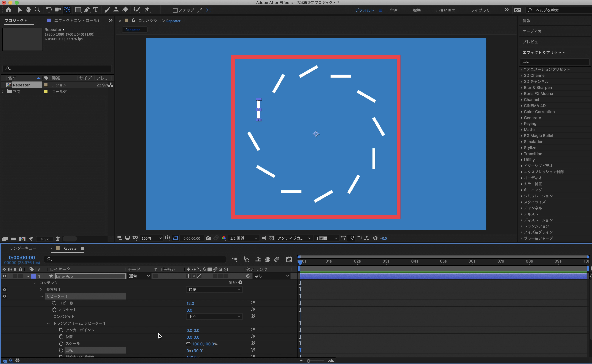
Task: Click trash icon in Project panel
Action: [x=58, y=239]
